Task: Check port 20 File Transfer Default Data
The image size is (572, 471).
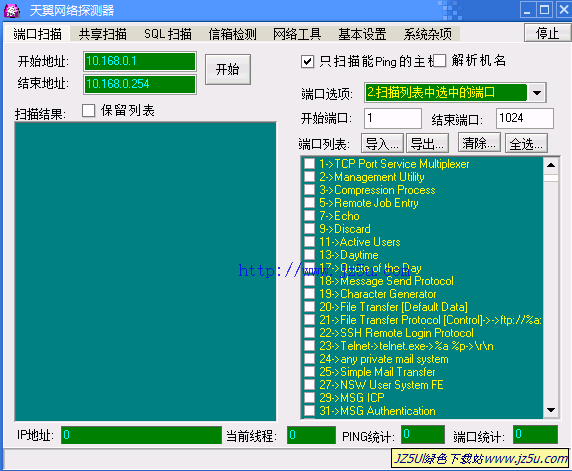Action: point(309,307)
